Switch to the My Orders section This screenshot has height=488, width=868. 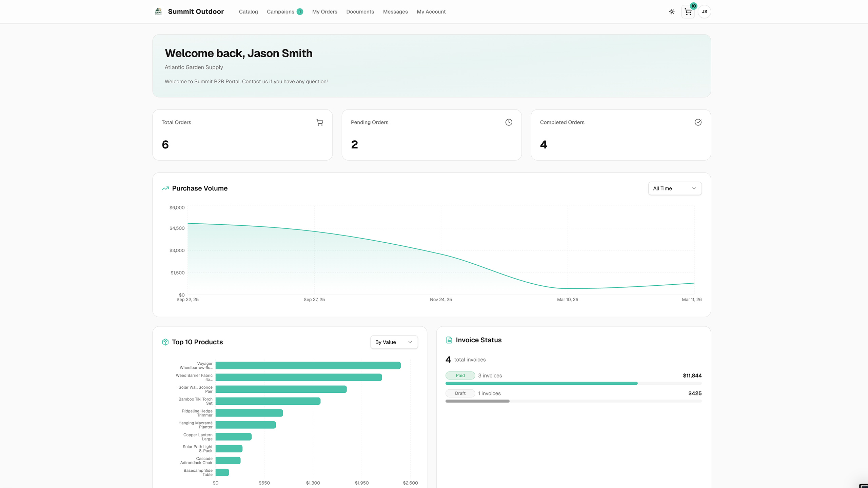(324, 11)
